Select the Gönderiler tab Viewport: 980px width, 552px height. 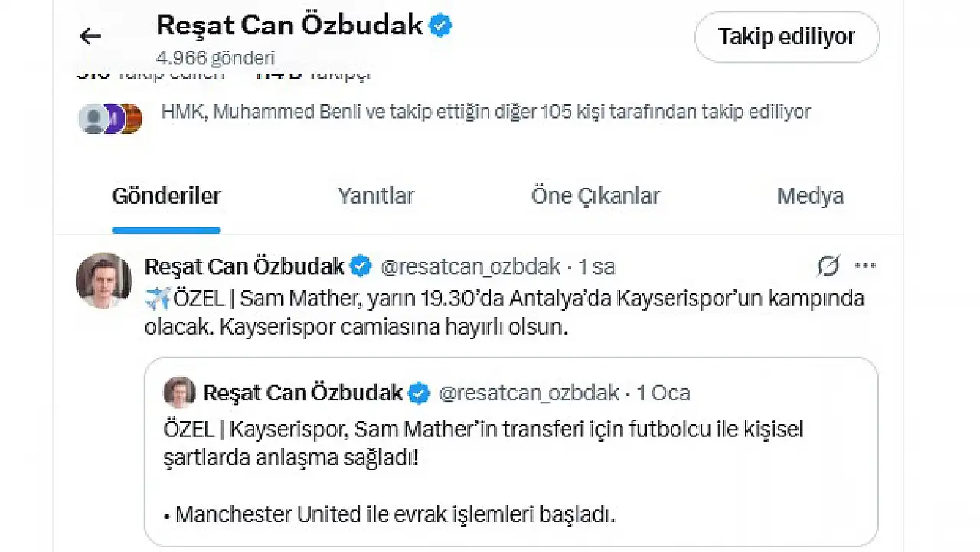pos(166,196)
